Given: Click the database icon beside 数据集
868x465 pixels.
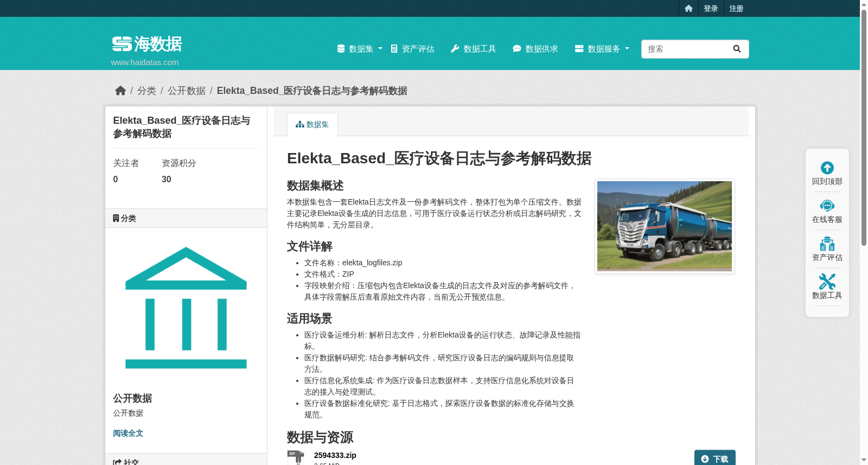Looking at the screenshot, I should pyautogui.click(x=341, y=49).
